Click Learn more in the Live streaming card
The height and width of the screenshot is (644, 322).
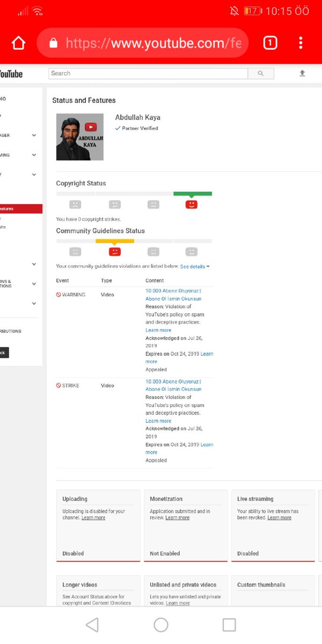pos(280,518)
